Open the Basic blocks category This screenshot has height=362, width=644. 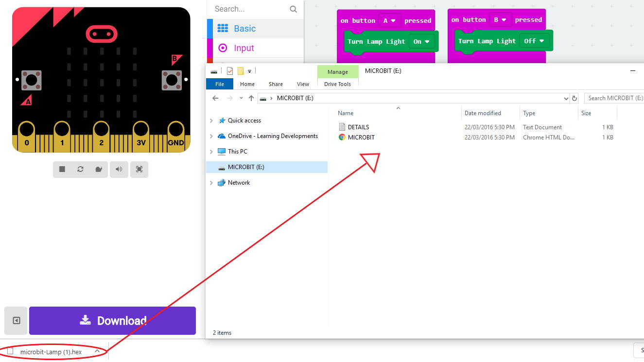tap(255, 29)
